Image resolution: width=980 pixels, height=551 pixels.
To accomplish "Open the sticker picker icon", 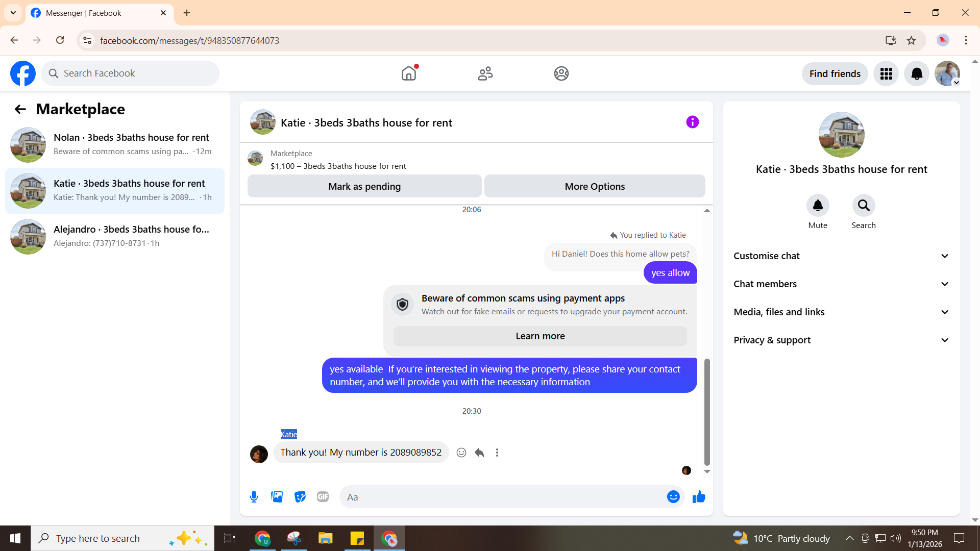I will (300, 496).
